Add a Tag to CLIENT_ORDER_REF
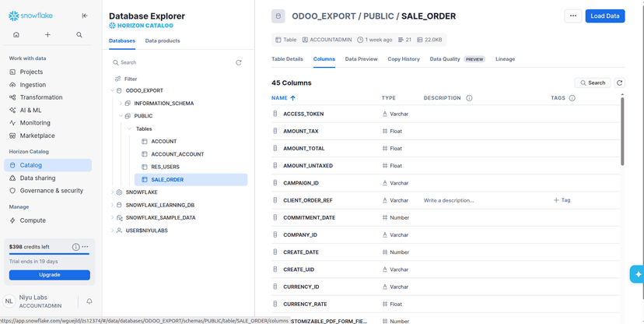 (562, 200)
